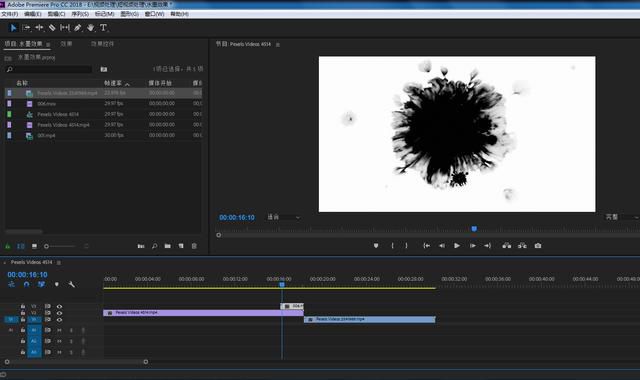This screenshot has height=380, width=640.
Task: Toggle V1 sync lock icon
Action: 48,320
